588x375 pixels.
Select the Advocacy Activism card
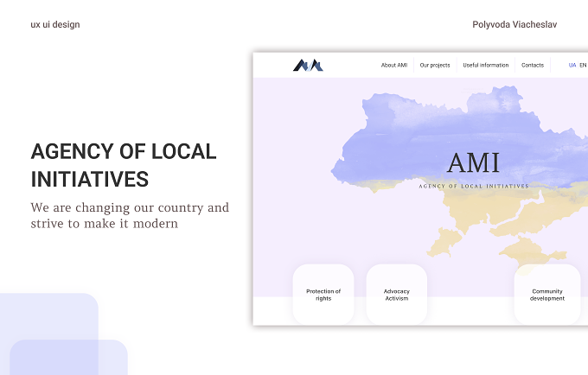point(397,295)
